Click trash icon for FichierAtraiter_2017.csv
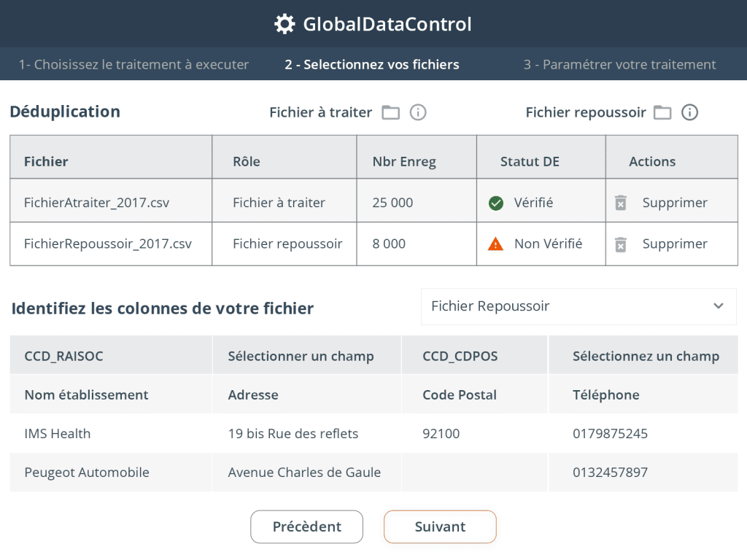Image resolution: width=747 pixels, height=560 pixels. pos(621,203)
